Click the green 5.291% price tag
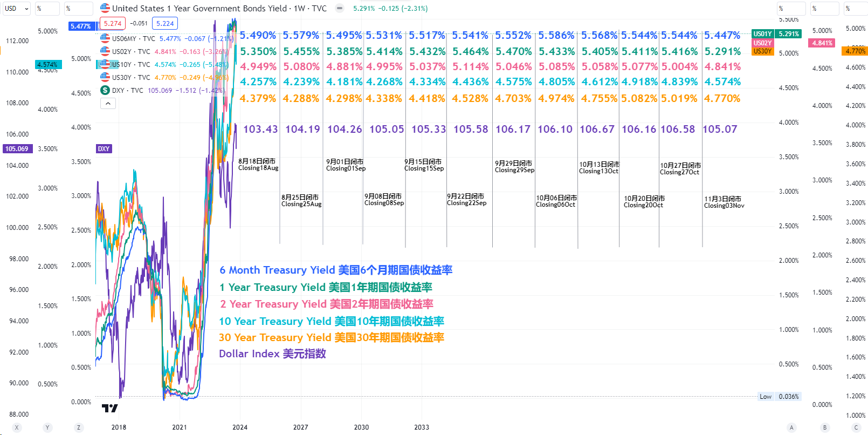This screenshot has height=435, width=868. 788,33
